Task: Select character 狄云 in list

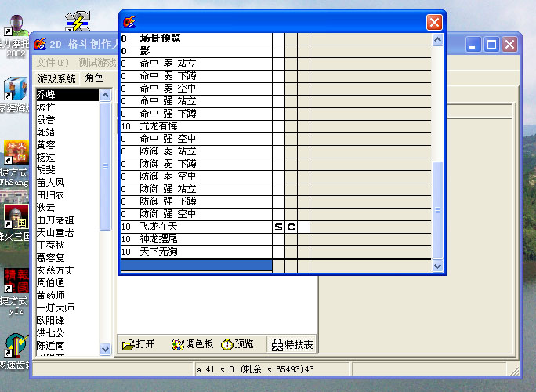Action: pos(67,208)
